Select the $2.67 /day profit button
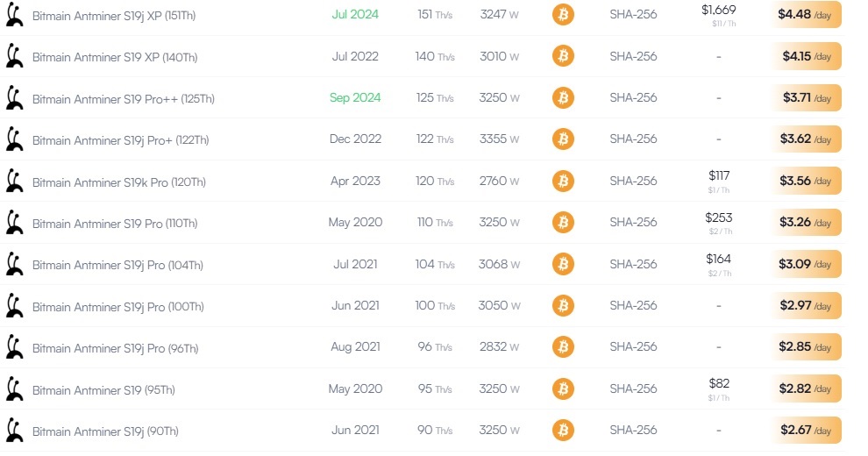Viewport: 868px width, 456px height. (806, 430)
